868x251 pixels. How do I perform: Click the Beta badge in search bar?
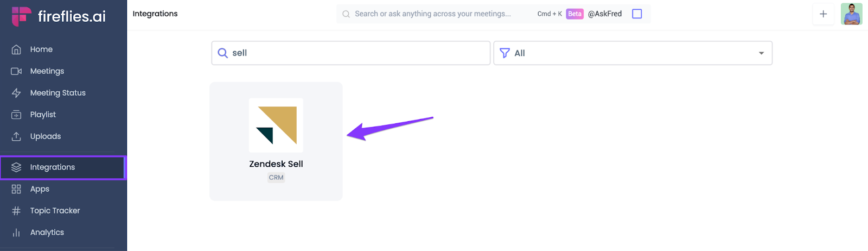(x=575, y=14)
